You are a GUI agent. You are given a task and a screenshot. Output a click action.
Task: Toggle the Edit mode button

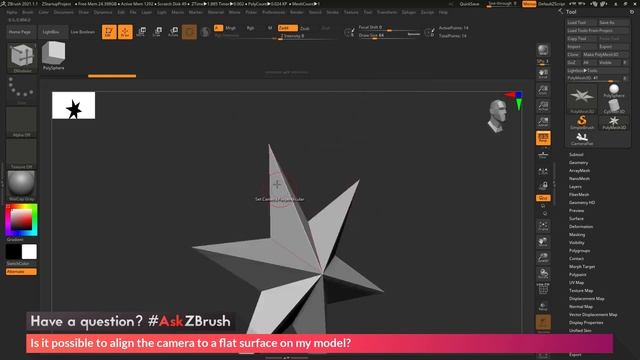coord(109,32)
